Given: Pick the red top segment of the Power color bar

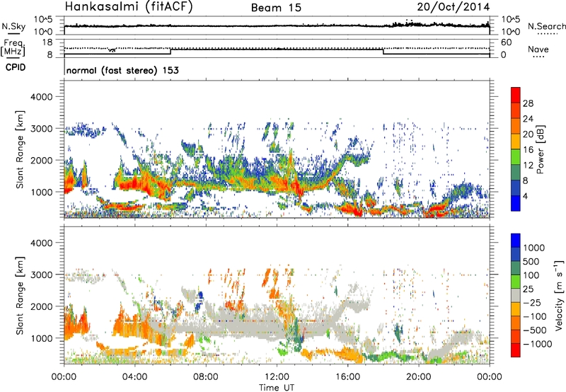Looking at the screenshot, I should pyautogui.click(x=516, y=96).
